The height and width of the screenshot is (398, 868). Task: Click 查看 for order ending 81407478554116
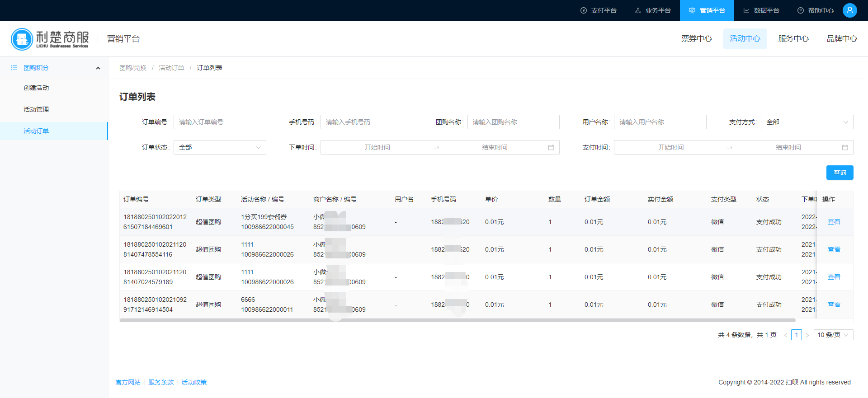click(834, 249)
